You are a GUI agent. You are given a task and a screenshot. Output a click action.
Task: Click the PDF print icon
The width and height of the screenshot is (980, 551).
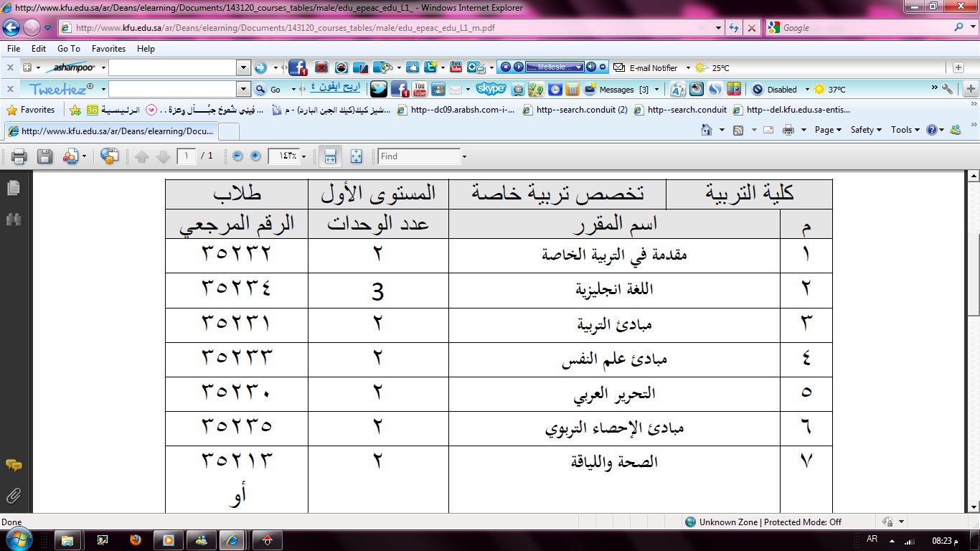19,156
